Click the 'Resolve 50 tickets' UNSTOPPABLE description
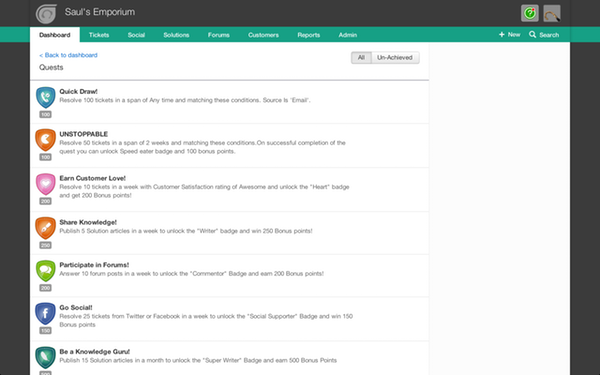The height and width of the screenshot is (375, 600). click(x=202, y=147)
